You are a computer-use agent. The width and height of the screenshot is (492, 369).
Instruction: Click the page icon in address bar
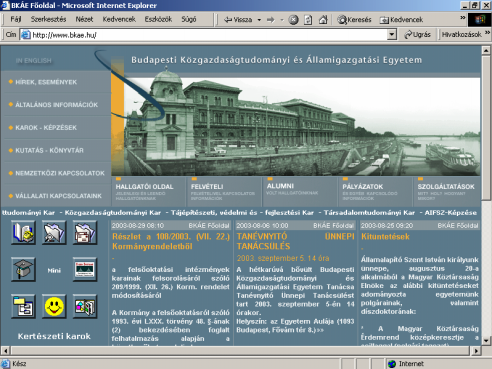(26, 35)
